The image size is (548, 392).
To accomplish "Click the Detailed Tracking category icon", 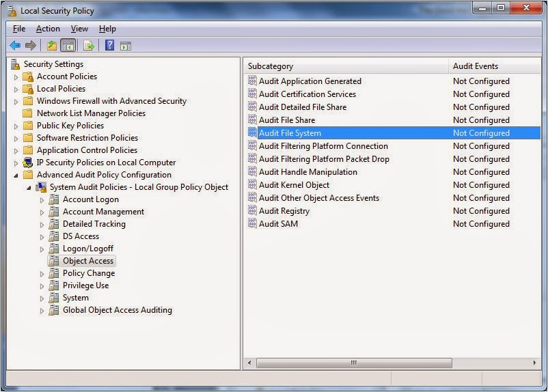I will click(53, 224).
